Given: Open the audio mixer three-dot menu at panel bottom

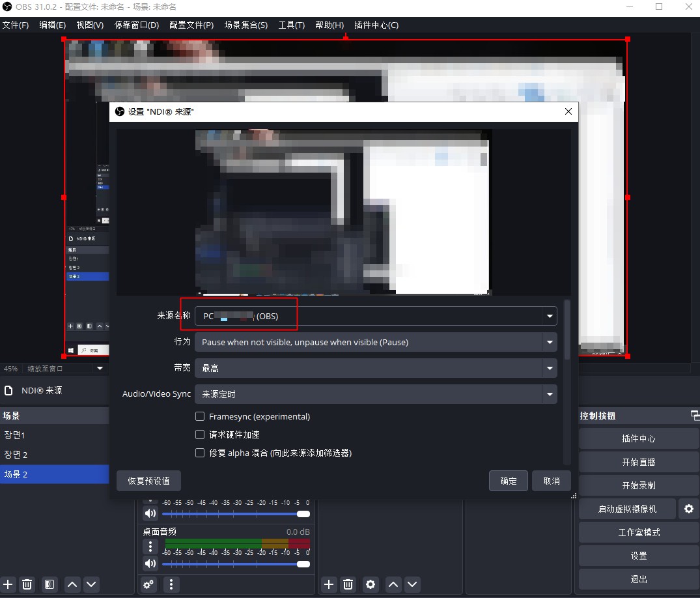Looking at the screenshot, I should click(x=171, y=584).
